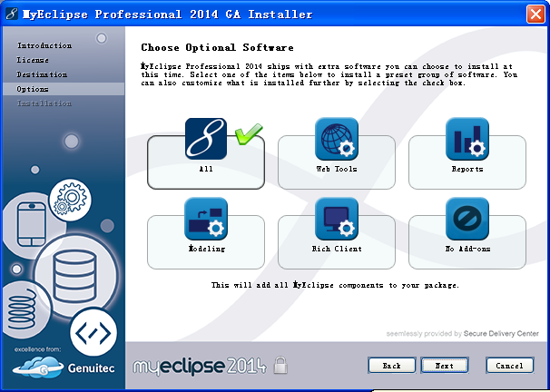Viewport: 550px width, 392px height.
Task: Click the Rich Client label text
Action: [x=337, y=249]
